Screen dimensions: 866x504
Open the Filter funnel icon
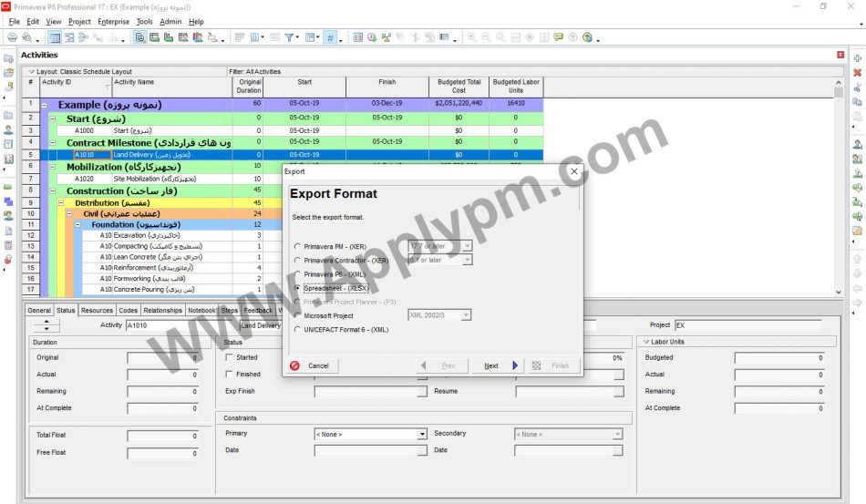tap(289, 37)
